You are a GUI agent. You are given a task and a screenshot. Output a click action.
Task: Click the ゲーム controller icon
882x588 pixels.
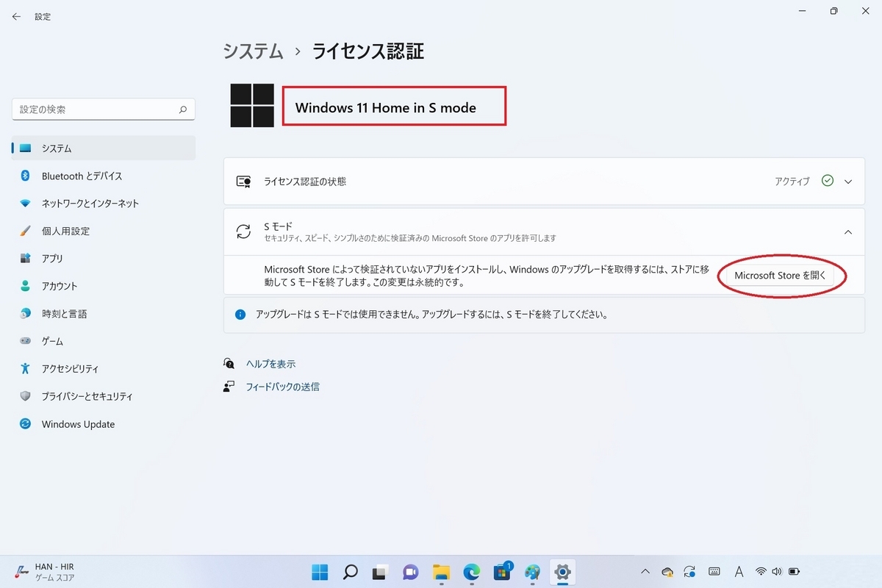pos(26,341)
